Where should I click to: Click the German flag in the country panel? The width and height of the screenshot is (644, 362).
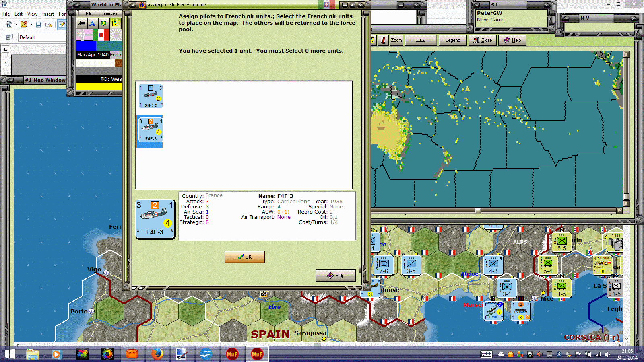point(85,35)
